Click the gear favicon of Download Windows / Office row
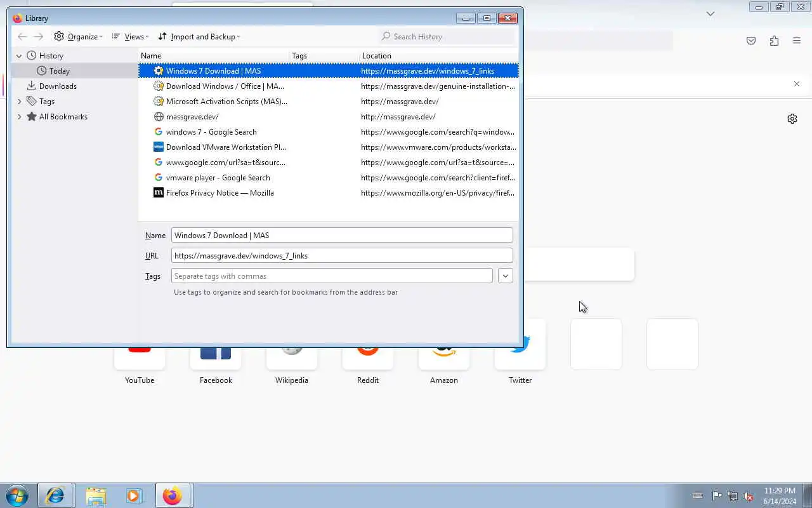The height and width of the screenshot is (508, 812). click(159, 86)
